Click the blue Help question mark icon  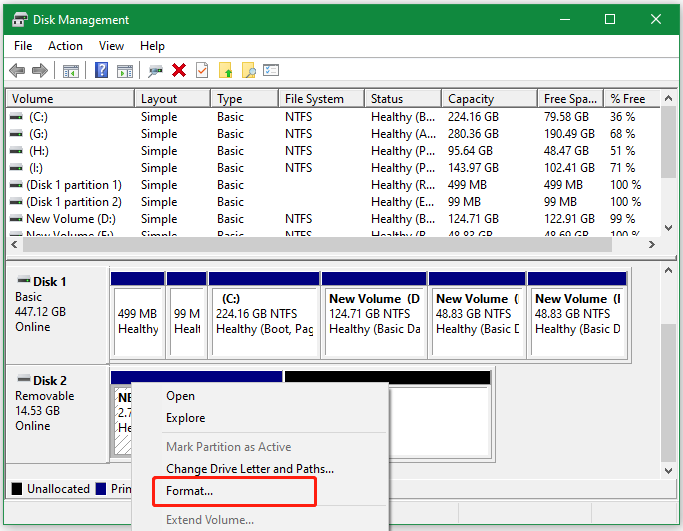[101, 70]
